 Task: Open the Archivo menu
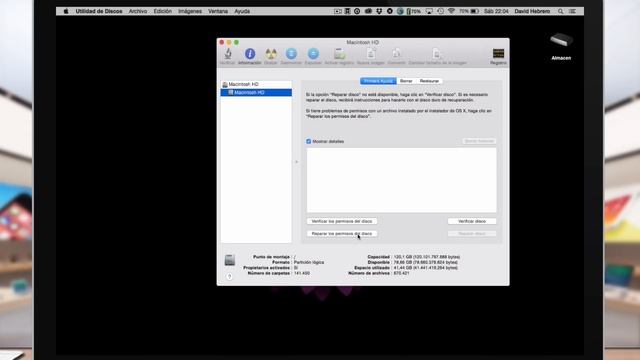[138, 11]
